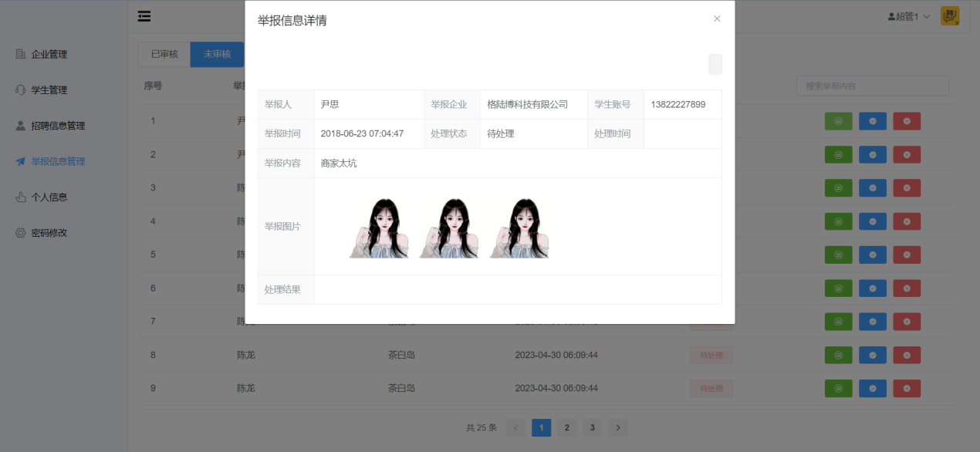The width and height of the screenshot is (980, 452).
Task: Switch to the 未审核 tab
Action: point(218,54)
